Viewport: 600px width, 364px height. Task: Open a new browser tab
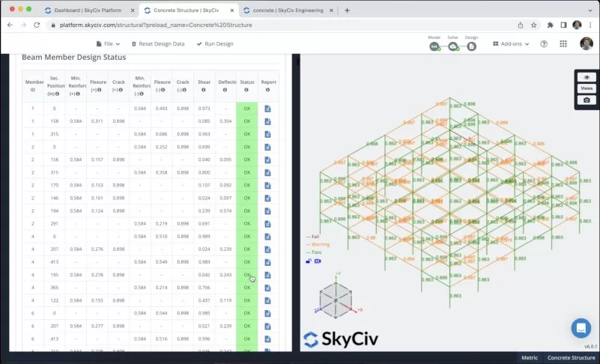click(347, 10)
